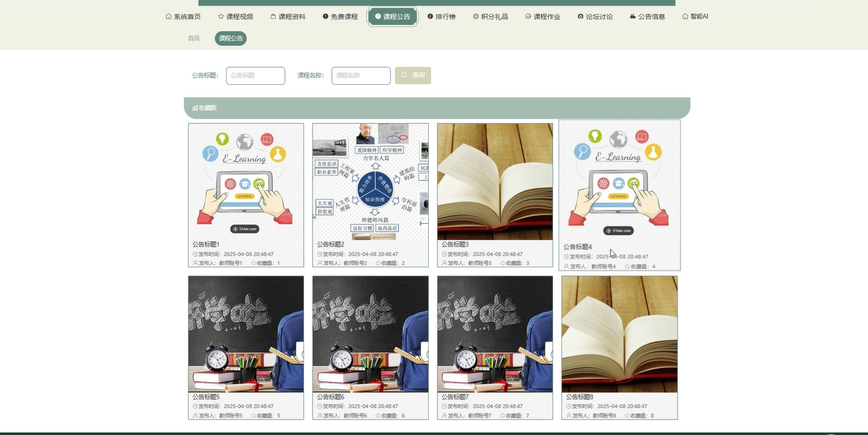Open the 公告标题8 open-book thumbnail
This screenshot has width=868, height=435.
620,334
